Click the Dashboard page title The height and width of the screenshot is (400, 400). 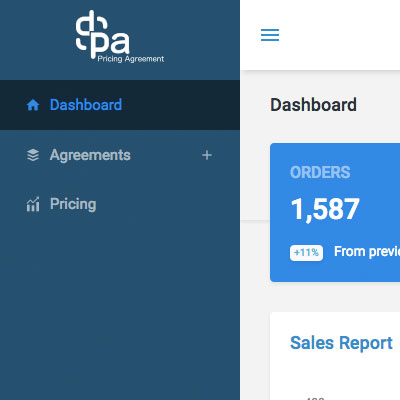[x=313, y=105]
